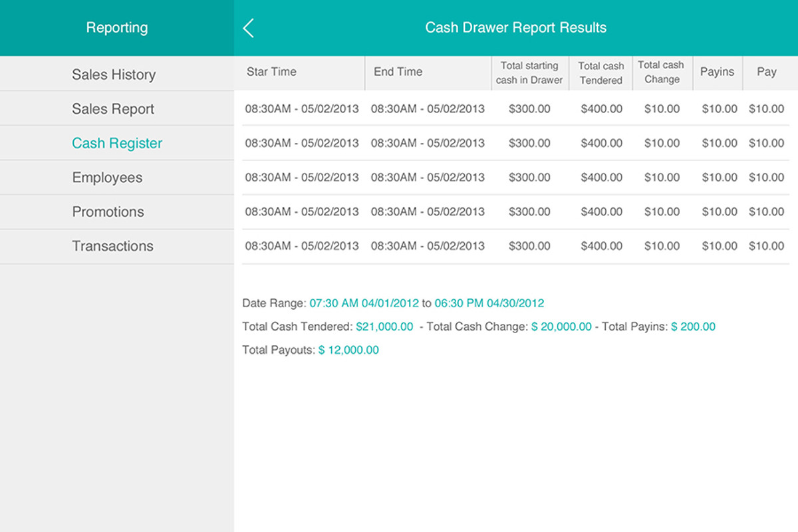Show the Transactions section
The height and width of the screenshot is (532, 798).
[x=116, y=246]
